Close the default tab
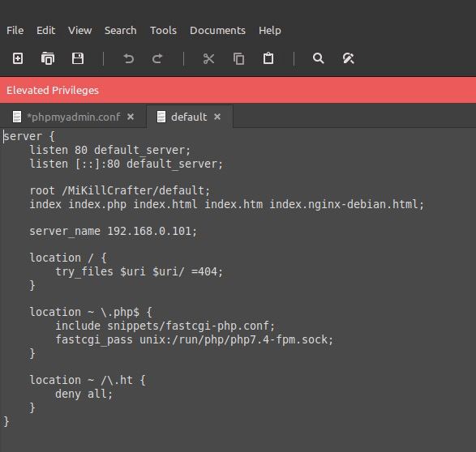Viewport: 476px width, 452px height. tap(217, 117)
